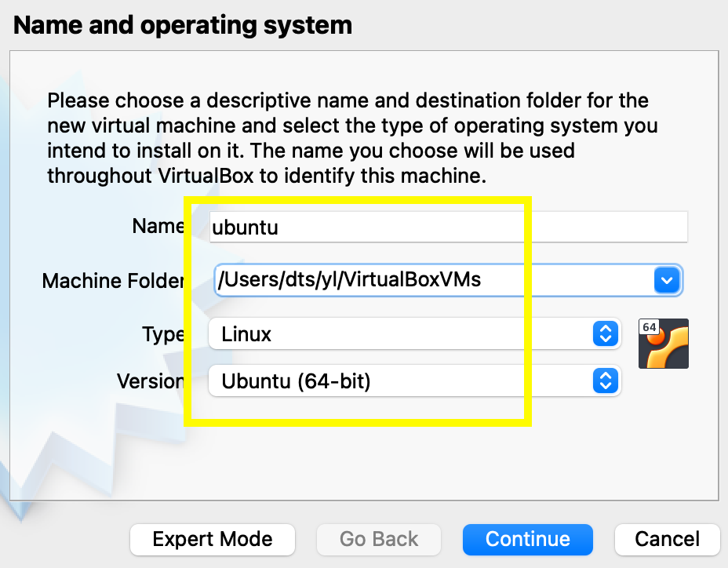728x568 pixels.
Task: Click the Machine Folder label
Action: 114,280
